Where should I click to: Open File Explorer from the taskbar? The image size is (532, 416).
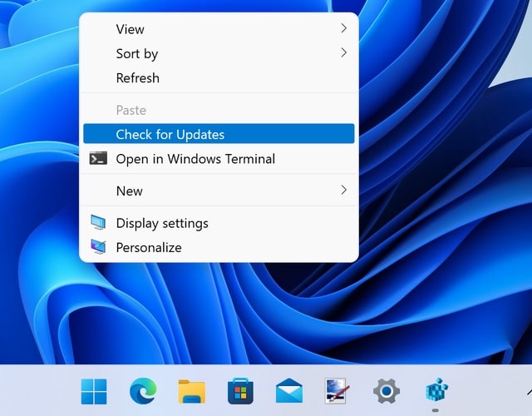tap(192, 390)
